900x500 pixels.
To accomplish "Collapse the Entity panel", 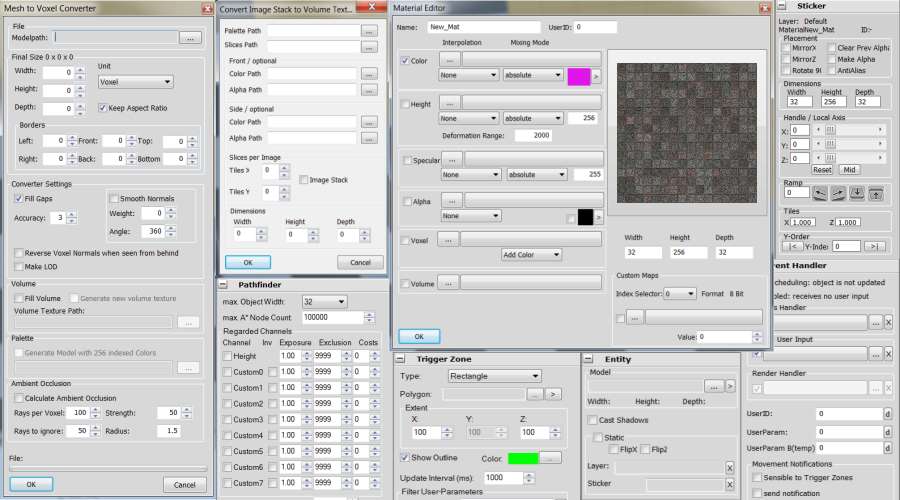I will click(588, 359).
